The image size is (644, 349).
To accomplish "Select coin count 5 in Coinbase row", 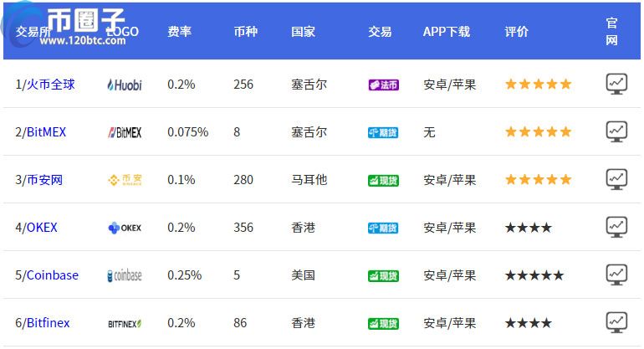I will pyautogui.click(x=237, y=275).
